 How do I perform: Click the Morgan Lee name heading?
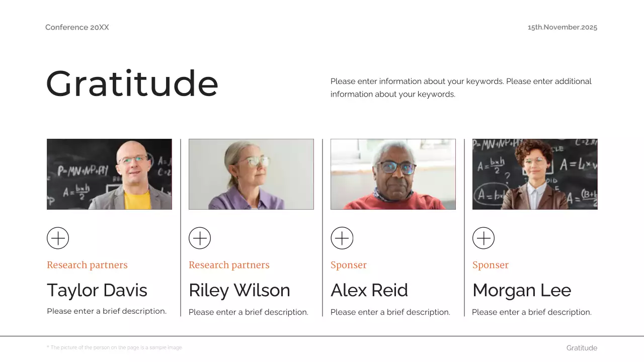(522, 290)
